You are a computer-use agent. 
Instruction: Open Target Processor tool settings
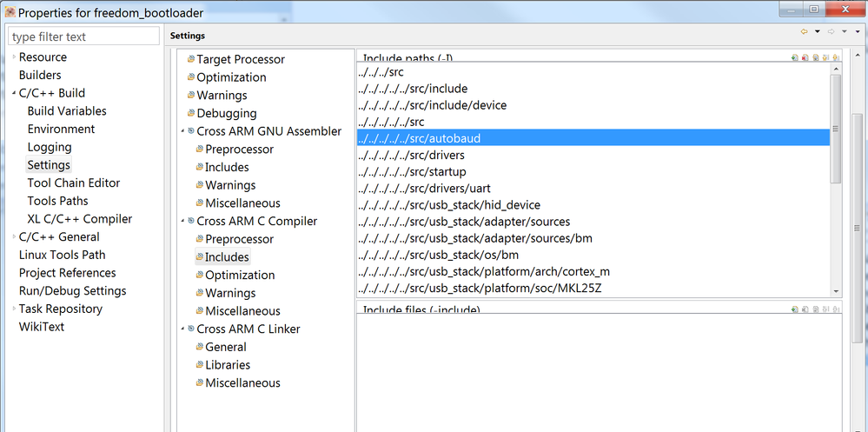tap(241, 59)
